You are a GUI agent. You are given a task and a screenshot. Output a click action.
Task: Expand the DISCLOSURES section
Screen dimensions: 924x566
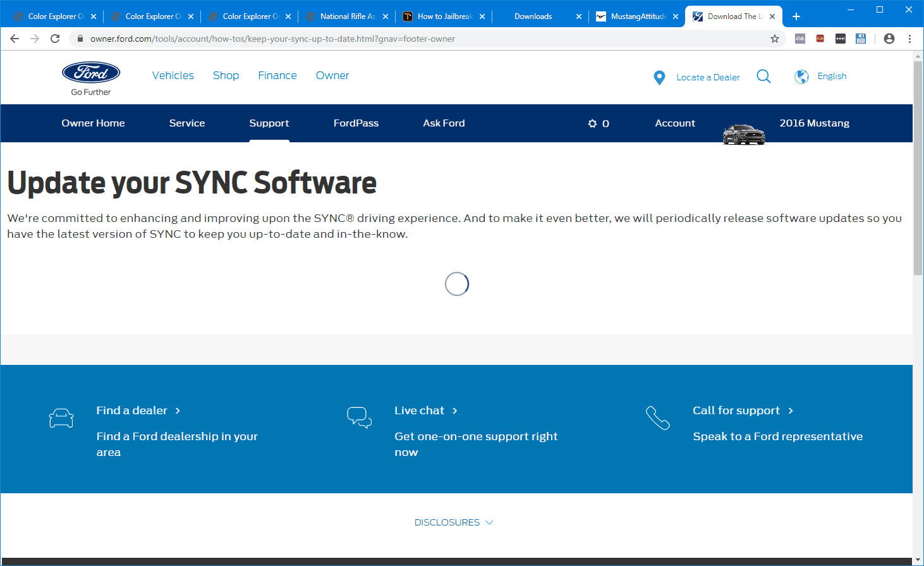454,522
